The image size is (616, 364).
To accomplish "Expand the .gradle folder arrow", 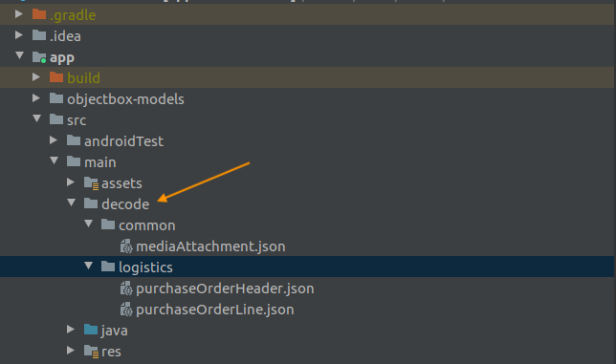I will (18, 14).
